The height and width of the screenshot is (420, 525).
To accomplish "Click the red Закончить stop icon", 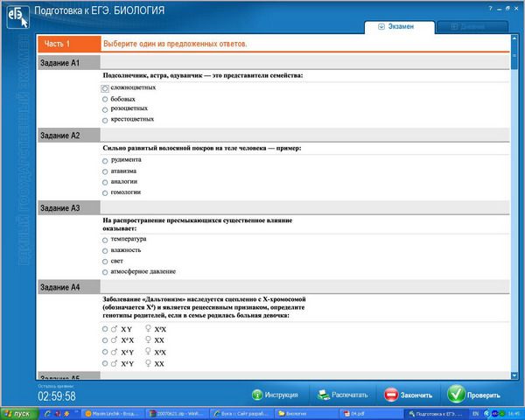I will pyautogui.click(x=391, y=395).
